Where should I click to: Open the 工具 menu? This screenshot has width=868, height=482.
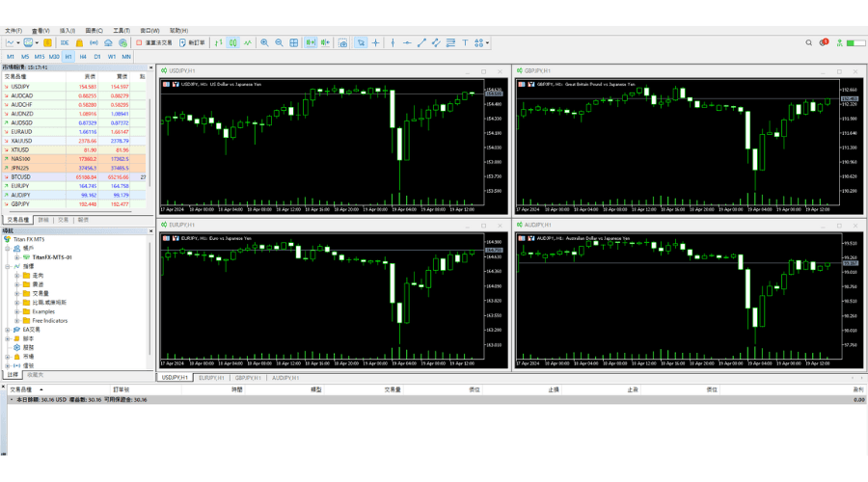pos(121,31)
